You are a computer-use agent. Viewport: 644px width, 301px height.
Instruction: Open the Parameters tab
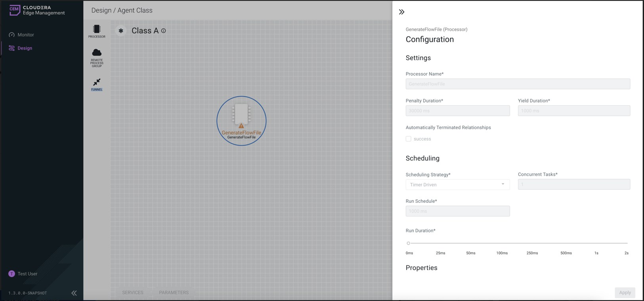tap(174, 293)
